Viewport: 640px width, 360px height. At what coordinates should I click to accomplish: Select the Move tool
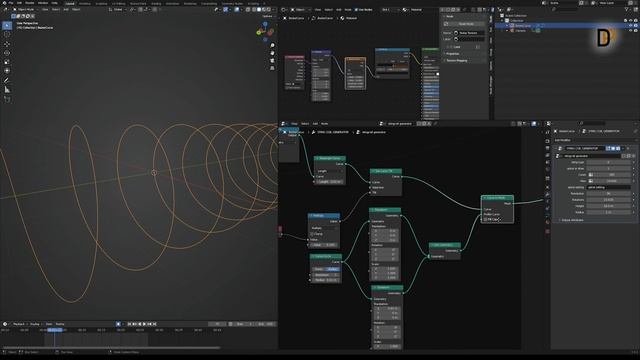click(7, 44)
